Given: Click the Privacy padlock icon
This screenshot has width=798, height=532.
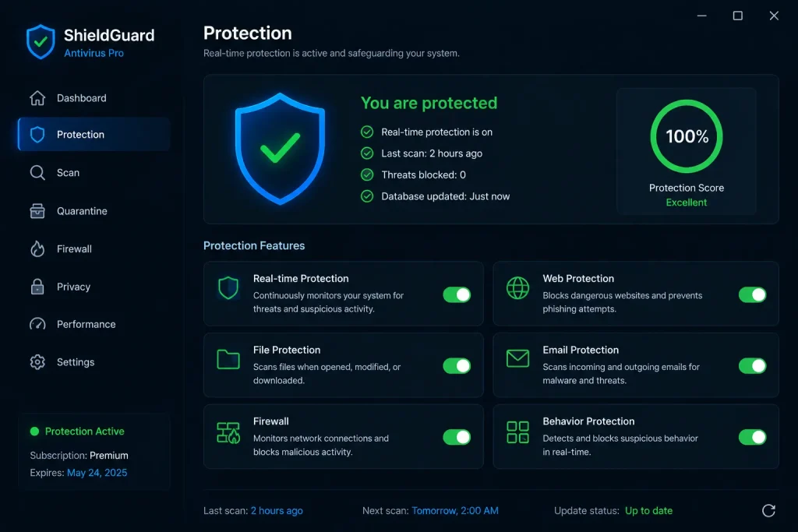Looking at the screenshot, I should pos(37,287).
